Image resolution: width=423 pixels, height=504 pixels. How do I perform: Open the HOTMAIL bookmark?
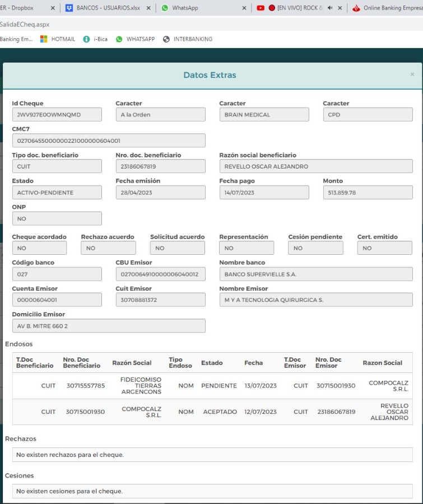tap(58, 39)
